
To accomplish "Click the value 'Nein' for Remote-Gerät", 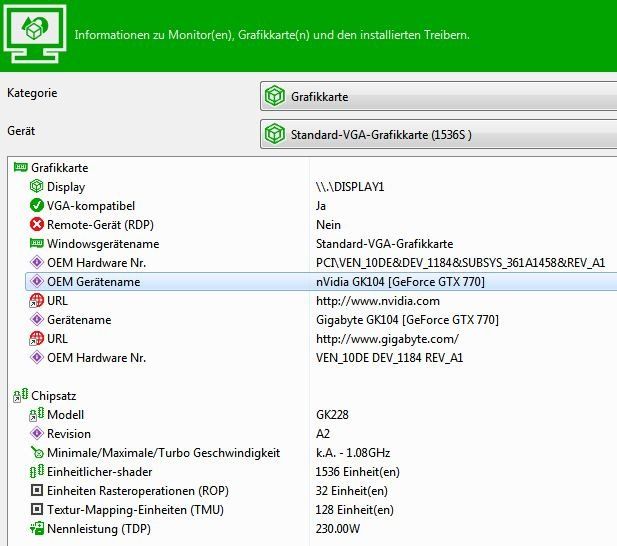I will (329, 225).
